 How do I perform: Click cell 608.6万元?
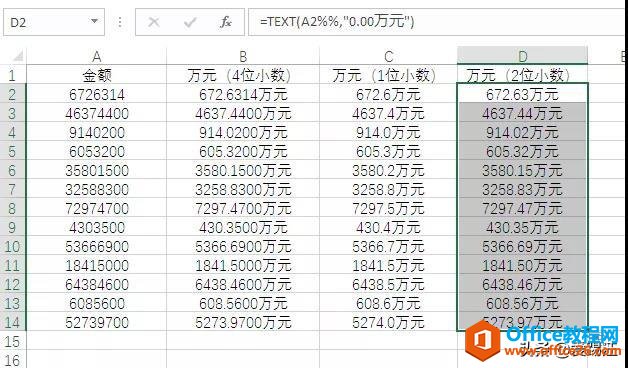pos(388,303)
